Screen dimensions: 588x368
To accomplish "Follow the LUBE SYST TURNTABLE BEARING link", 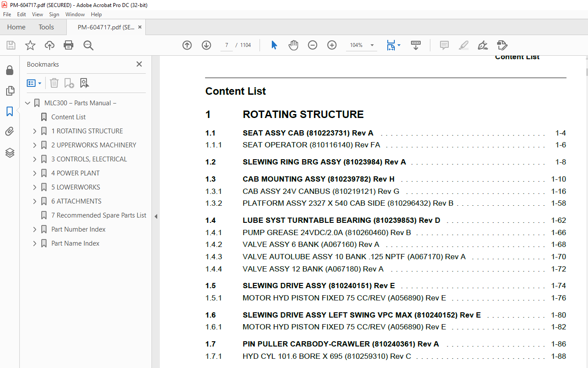I will [x=341, y=220].
